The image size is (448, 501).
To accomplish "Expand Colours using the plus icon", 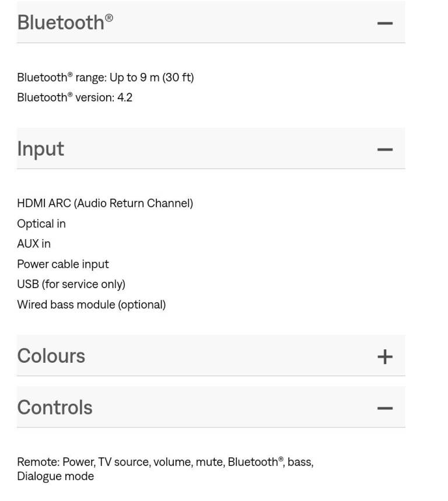I will tap(385, 356).
